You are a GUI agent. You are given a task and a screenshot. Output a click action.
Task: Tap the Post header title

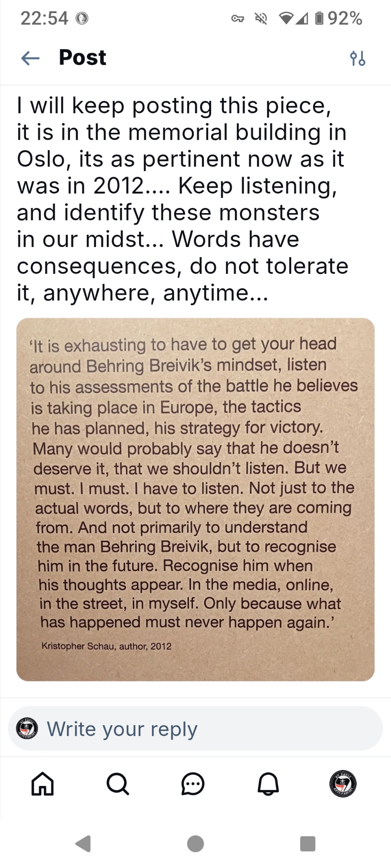(83, 58)
